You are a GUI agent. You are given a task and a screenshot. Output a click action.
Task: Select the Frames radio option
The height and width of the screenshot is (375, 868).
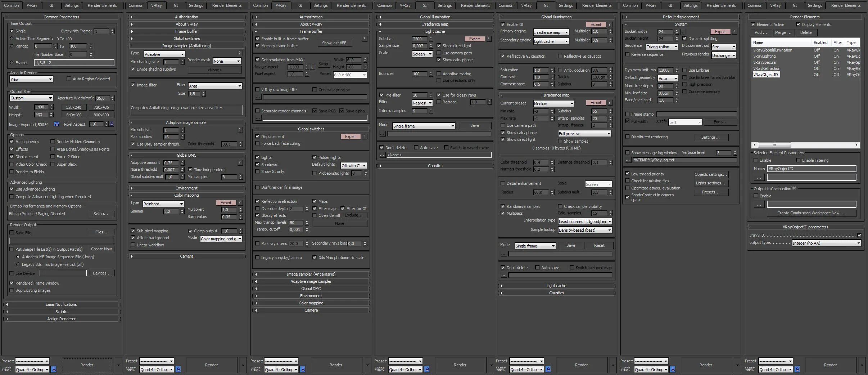click(12, 63)
